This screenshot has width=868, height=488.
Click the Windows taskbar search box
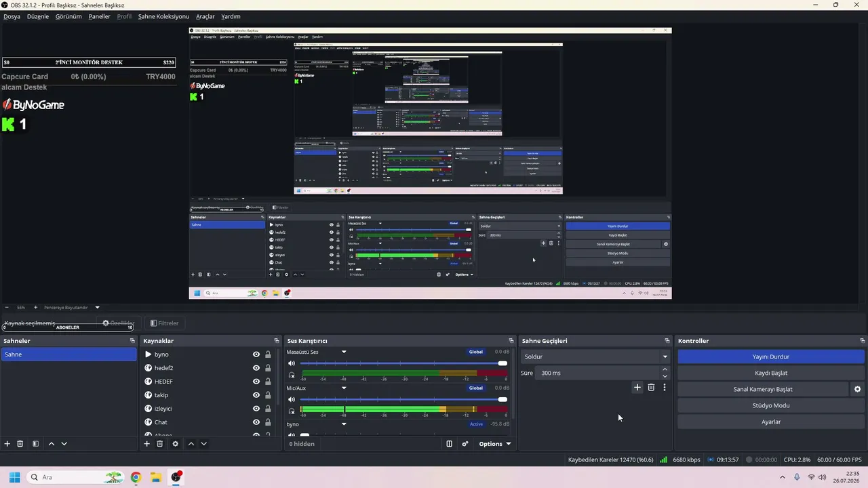click(76, 477)
